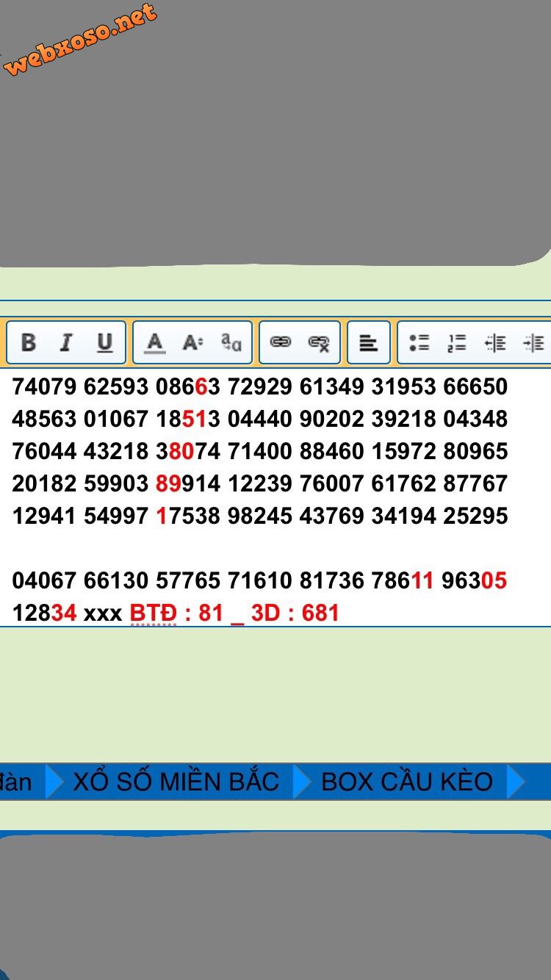Open the text alignment options
The width and height of the screenshot is (551, 980).
368,342
